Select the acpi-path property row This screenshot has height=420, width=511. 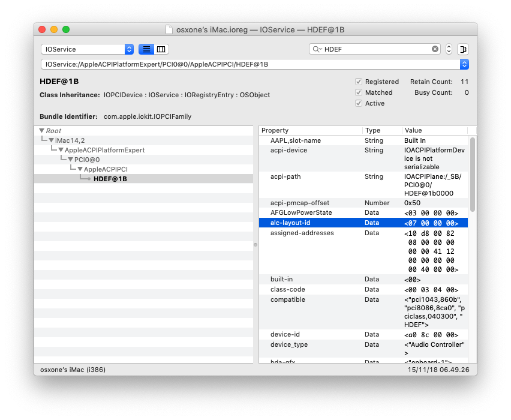pos(363,185)
